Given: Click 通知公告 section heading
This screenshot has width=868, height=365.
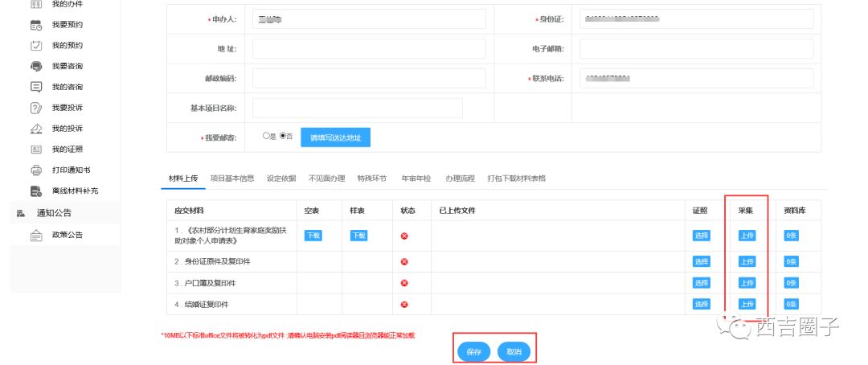Looking at the screenshot, I should click(55, 213).
